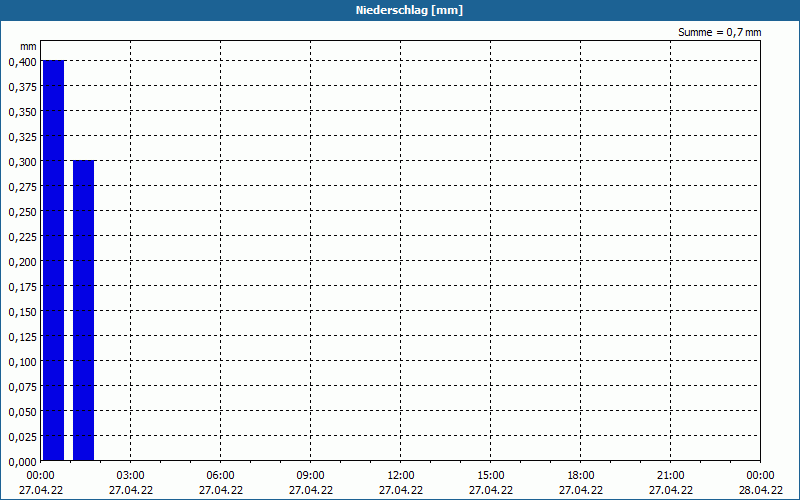Click the 03:00 time axis label
The height and width of the screenshot is (500, 800).
(x=131, y=475)
